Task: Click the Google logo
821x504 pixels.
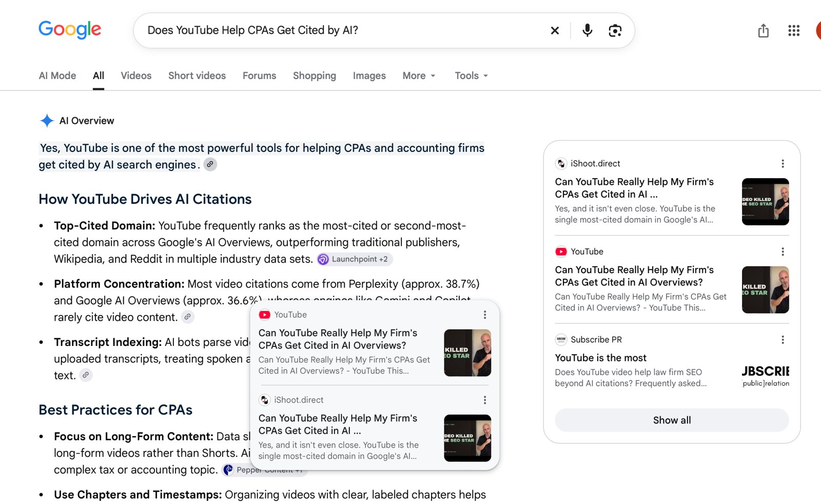Action: pyautogui.click(x=70, y=30)
